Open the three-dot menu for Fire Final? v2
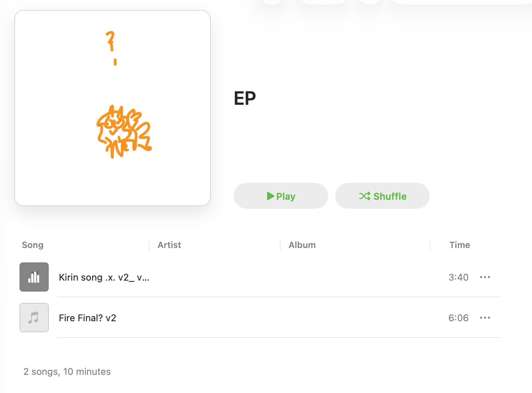The height and width of the screenshot is (393, 532). 485,318
